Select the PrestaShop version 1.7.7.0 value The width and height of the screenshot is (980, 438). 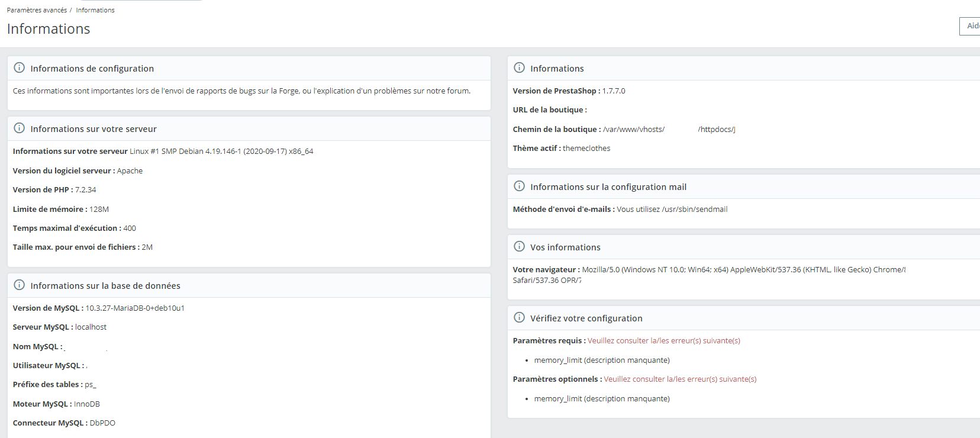614,91
